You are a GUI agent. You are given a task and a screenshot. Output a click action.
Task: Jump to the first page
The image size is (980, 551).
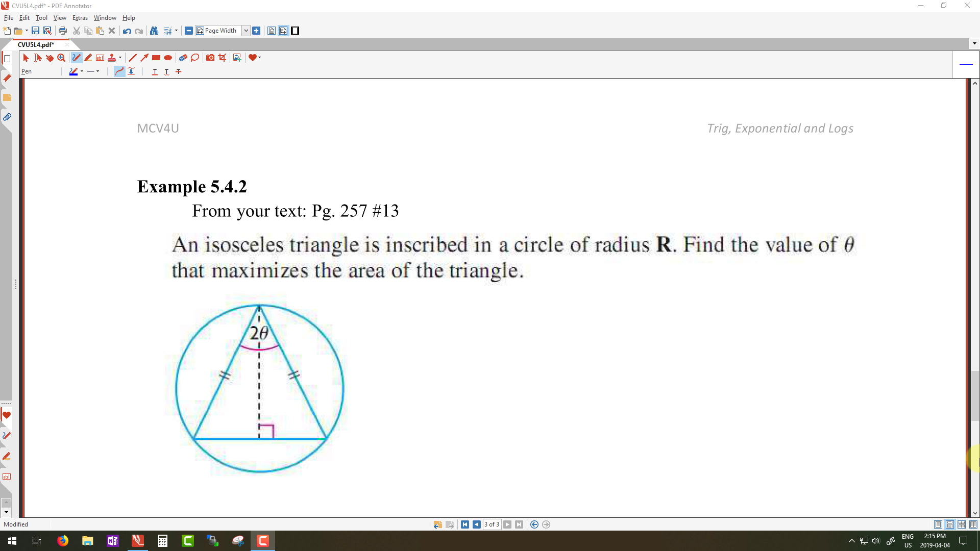[x=465, y=524]
